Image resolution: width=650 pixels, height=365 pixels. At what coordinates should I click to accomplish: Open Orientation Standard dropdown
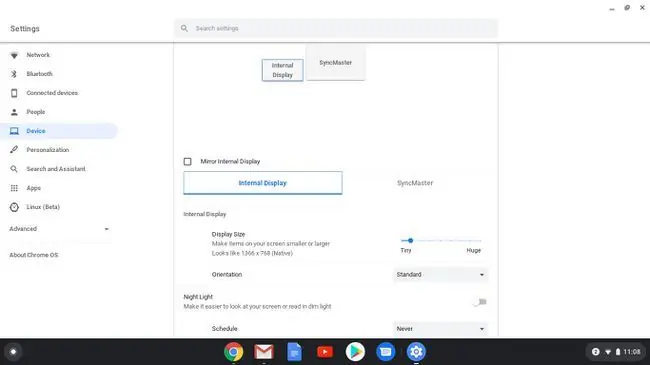(x=440, y=275)
